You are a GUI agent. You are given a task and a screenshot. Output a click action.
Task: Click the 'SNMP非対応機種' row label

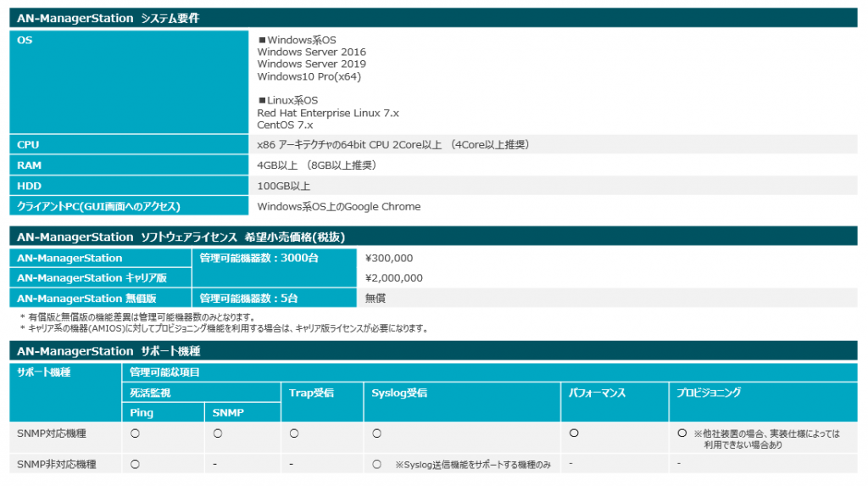click(57, 465)
